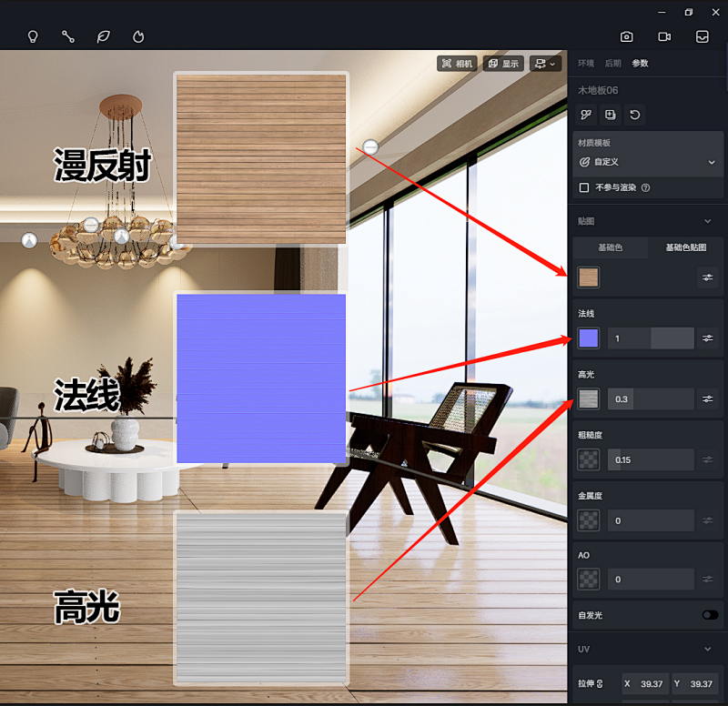728x706 pixels.
Task: Open settings for the highlight (高光) map
Action: (x=707, y=398)
